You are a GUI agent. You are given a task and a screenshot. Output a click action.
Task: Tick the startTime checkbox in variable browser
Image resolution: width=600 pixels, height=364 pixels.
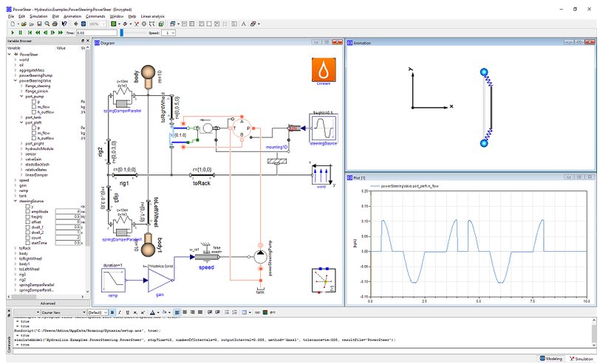(x=27, y=242)
